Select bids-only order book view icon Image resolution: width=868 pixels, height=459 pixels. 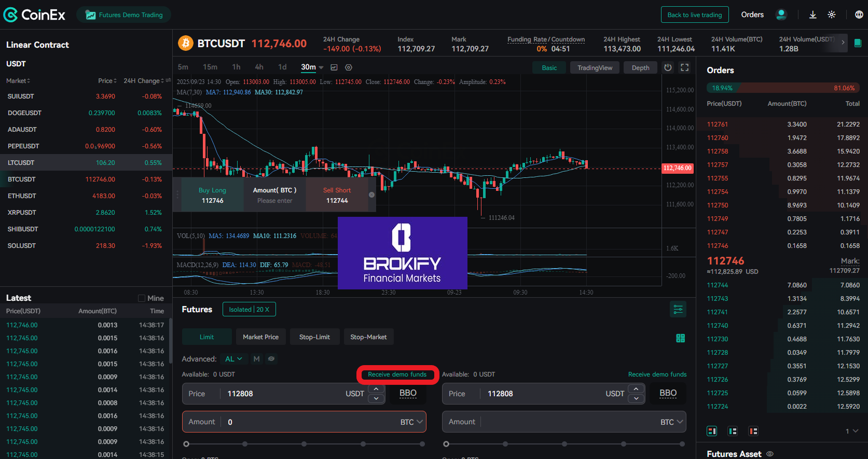[733, 431]
